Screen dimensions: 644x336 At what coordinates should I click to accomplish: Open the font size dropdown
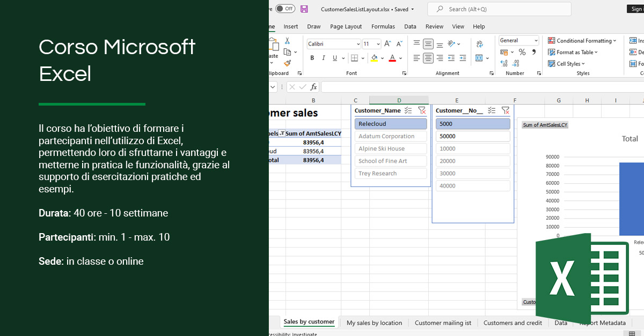pyautogui.click(x=378, y=44)
